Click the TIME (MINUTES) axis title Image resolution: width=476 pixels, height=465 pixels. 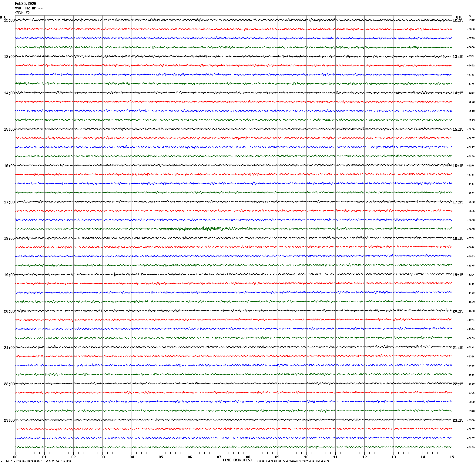(237, 460)
